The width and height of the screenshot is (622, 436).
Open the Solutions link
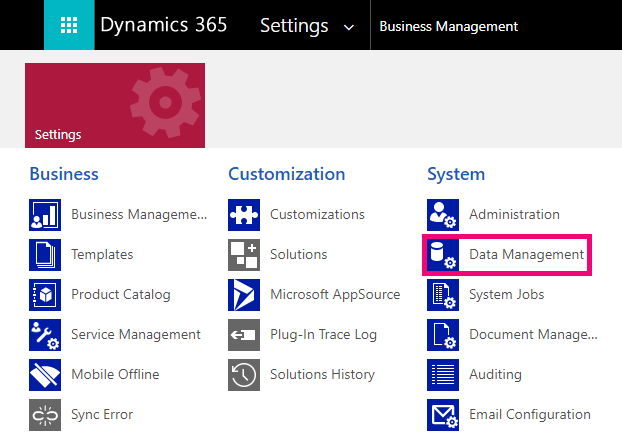(298, 254)
